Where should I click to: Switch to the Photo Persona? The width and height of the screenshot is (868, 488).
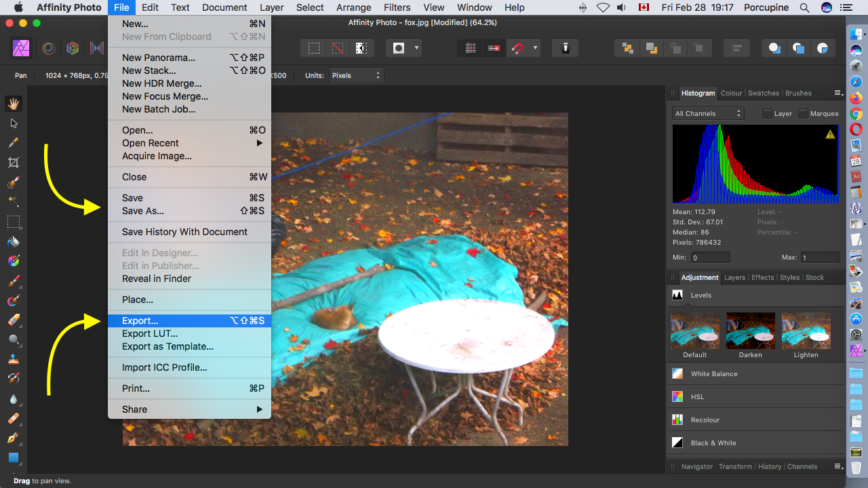click(x=20, y=48)
